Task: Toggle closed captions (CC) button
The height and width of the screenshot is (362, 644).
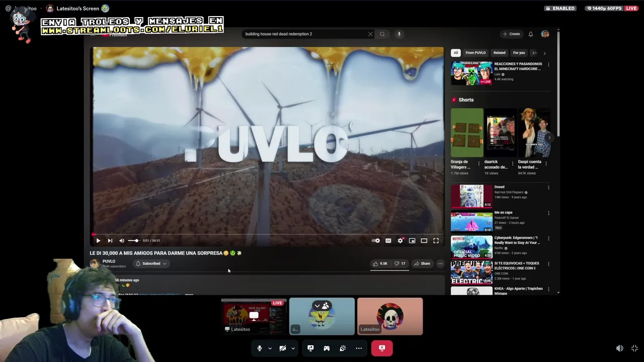Action: coord(388,241)
